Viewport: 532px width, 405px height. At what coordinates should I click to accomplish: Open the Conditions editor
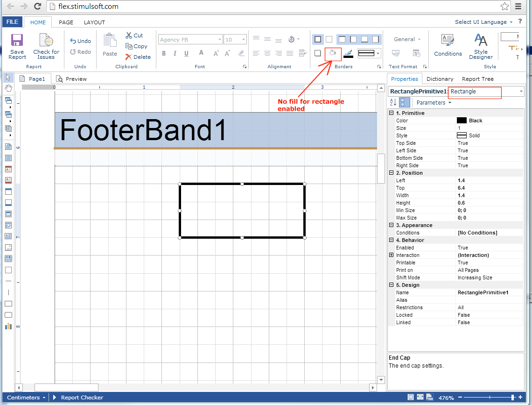[x=448, y=45]
